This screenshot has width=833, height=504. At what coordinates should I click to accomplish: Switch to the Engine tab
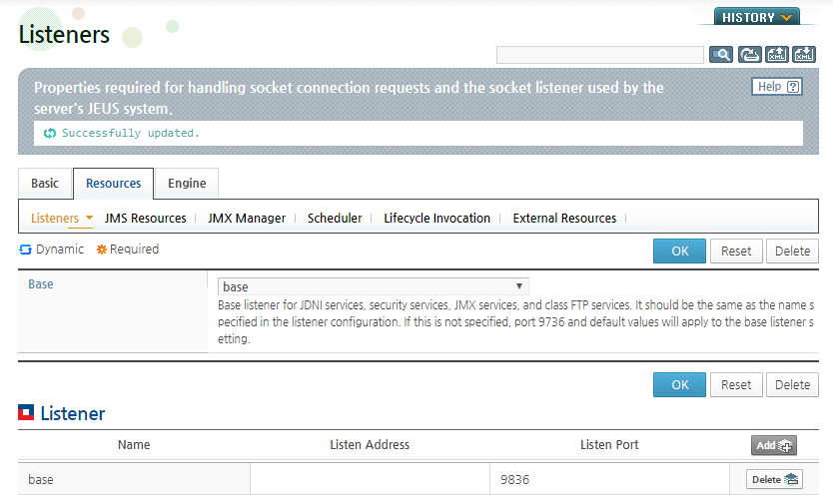pos(187,184)
